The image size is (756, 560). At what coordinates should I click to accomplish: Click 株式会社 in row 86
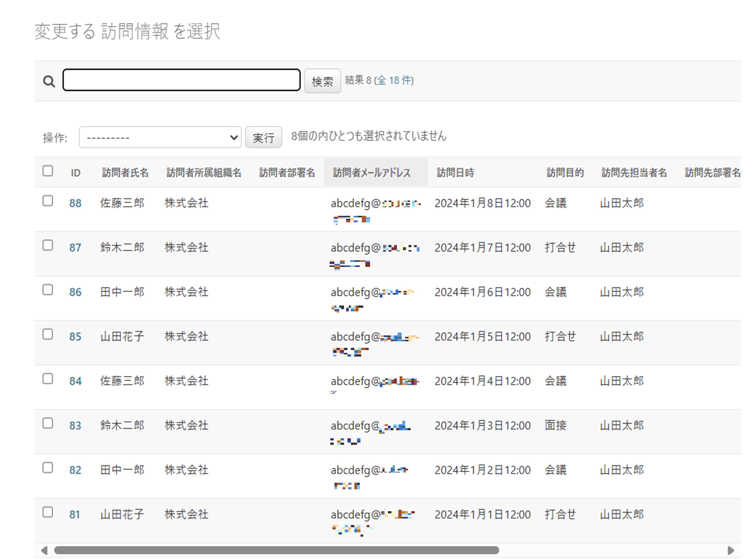click(x=186, y=292)
